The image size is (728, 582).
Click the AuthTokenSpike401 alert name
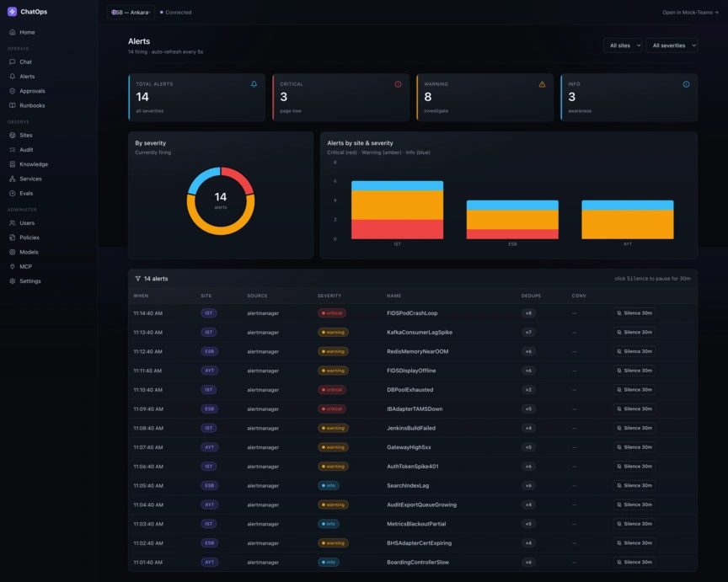[413, 467]
